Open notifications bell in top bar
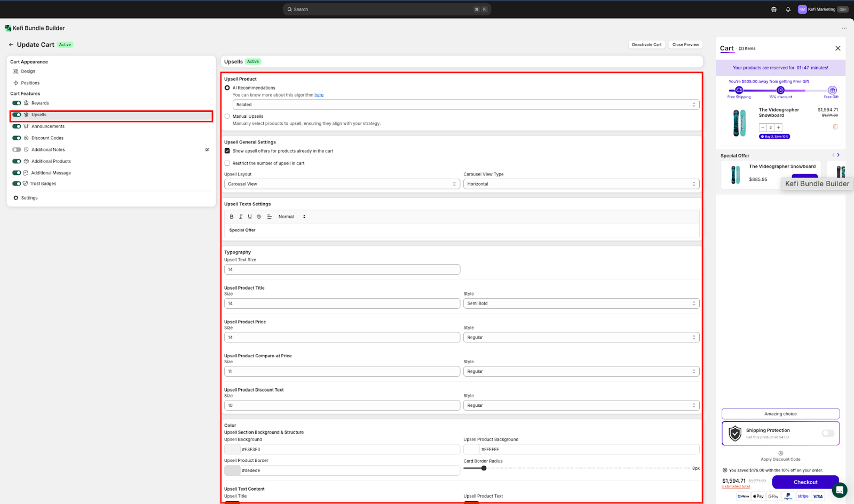 788,10
